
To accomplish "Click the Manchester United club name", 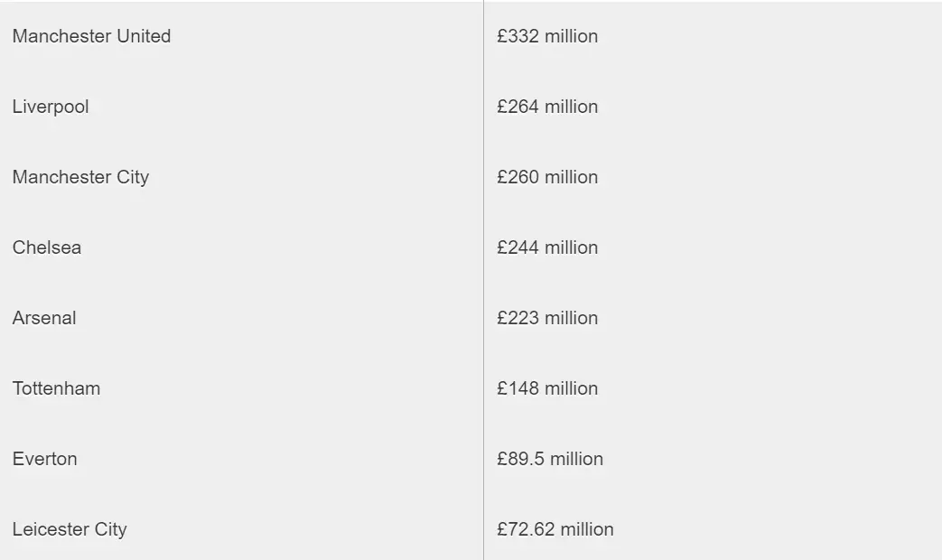I will (x=91, y=36).
